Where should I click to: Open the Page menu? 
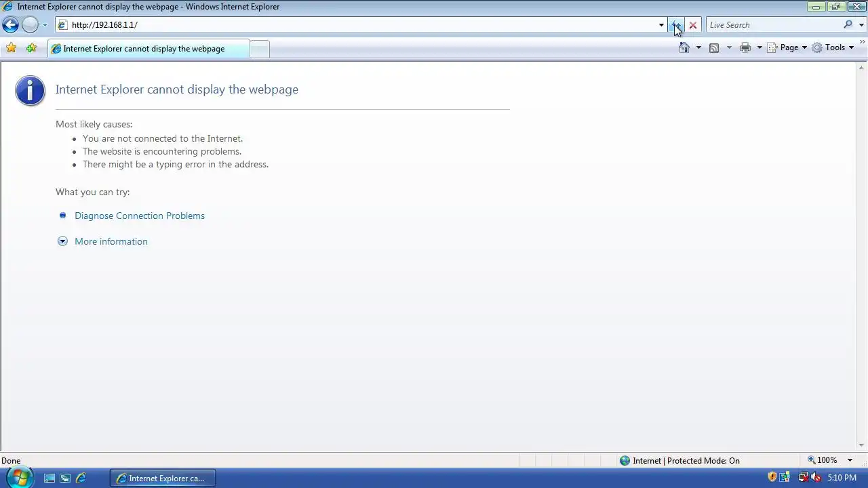tap(787, 47)
